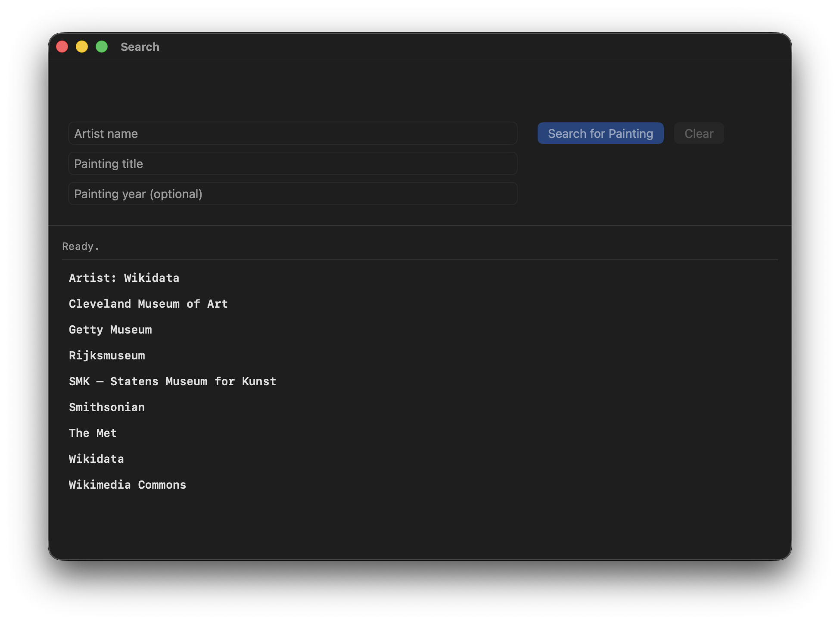Select the standalone Wikidata row
This screenshot has width=840, height=624.
pos(96,459)
